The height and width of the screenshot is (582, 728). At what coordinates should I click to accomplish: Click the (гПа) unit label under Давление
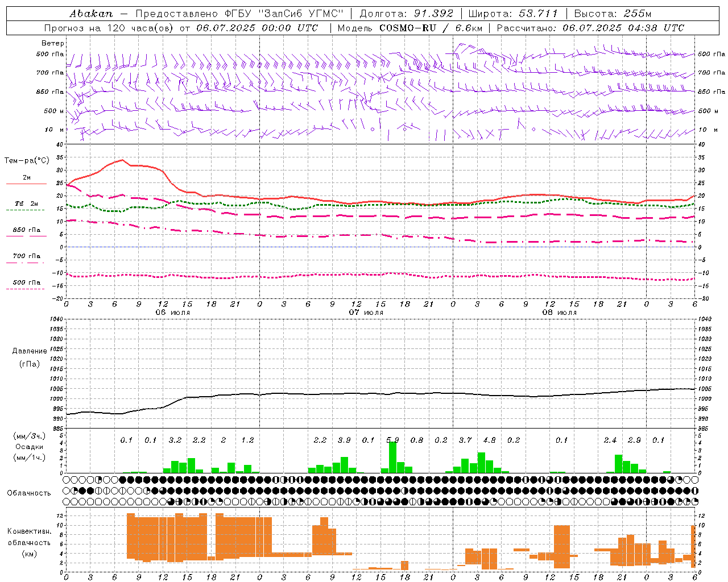point(30,364)
